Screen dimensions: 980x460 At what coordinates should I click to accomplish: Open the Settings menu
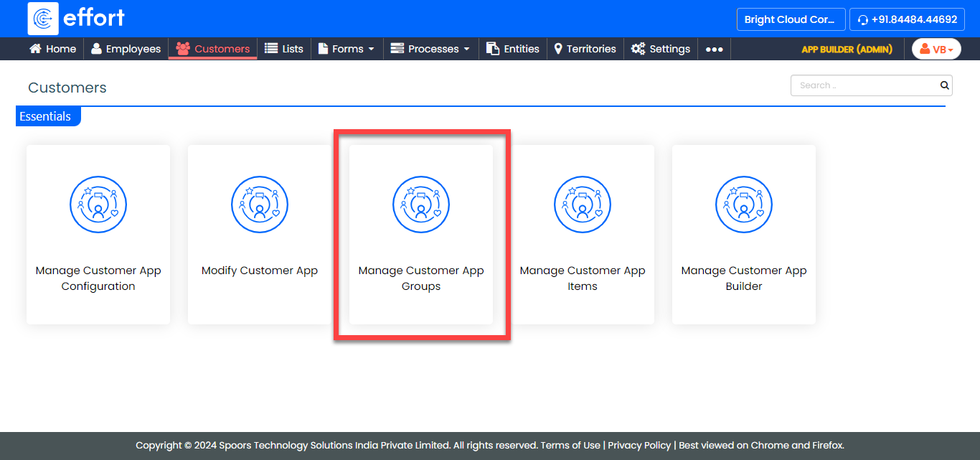(661, 49)
